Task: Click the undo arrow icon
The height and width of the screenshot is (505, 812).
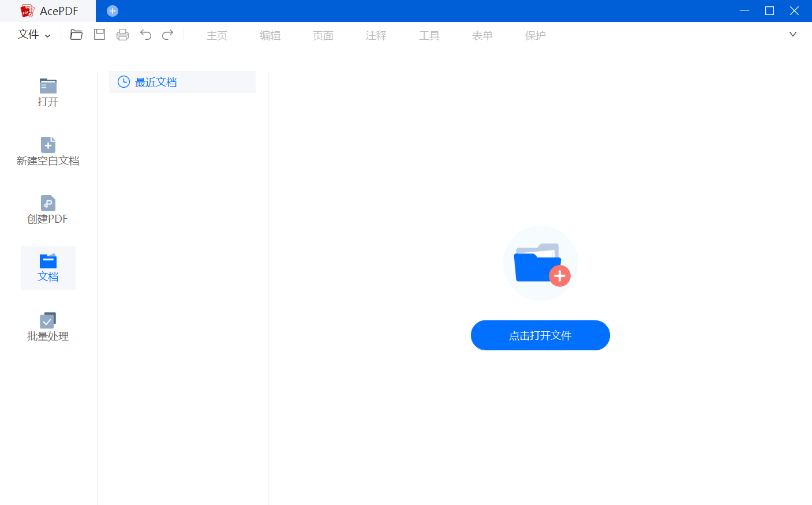Action: point(145,35)
